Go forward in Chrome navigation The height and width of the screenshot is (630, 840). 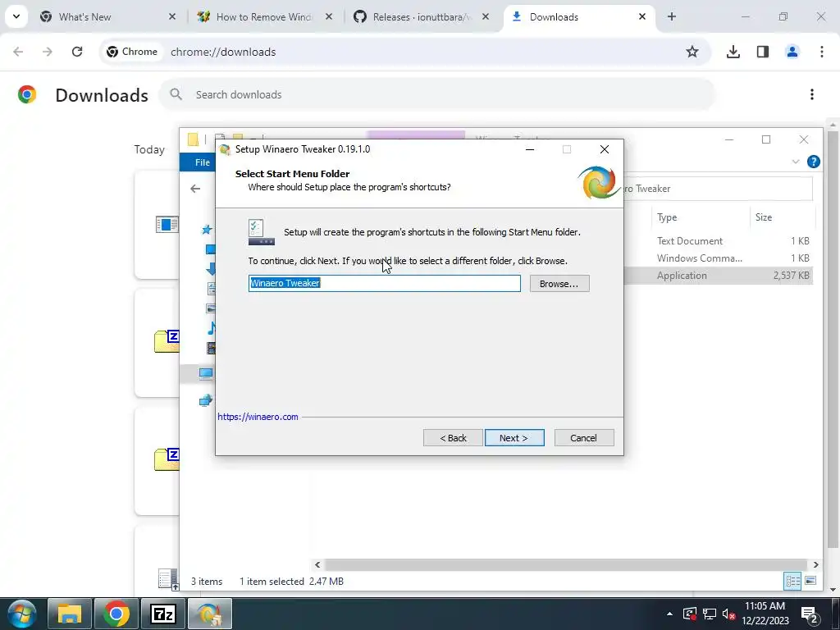48,52
